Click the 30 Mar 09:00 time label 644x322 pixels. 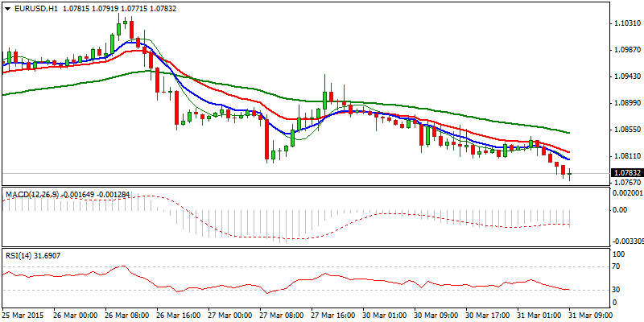click(x=436, y=314)
